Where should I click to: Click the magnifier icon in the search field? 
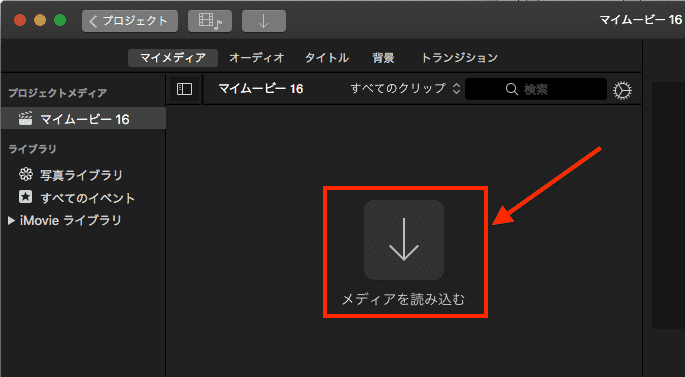tap(512, 90)
